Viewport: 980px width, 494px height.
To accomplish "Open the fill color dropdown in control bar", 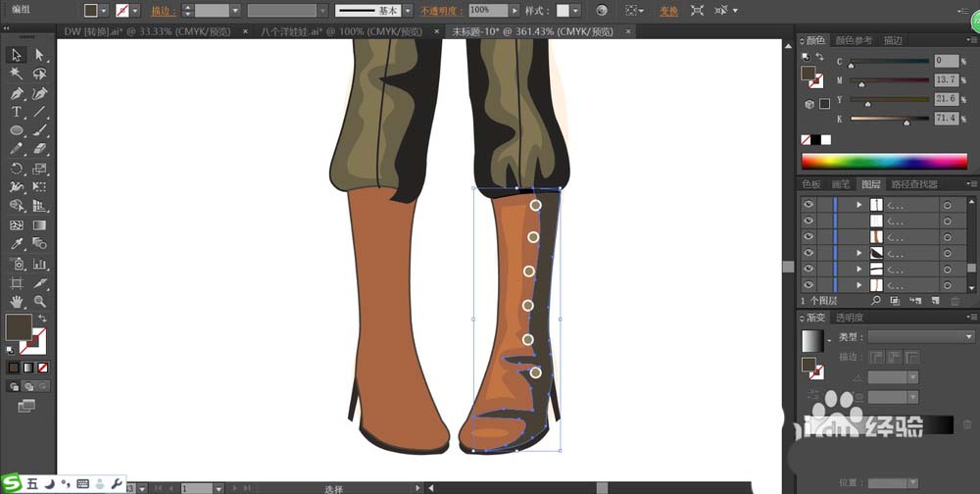I will pyautogui.click(x=104, y=11).
